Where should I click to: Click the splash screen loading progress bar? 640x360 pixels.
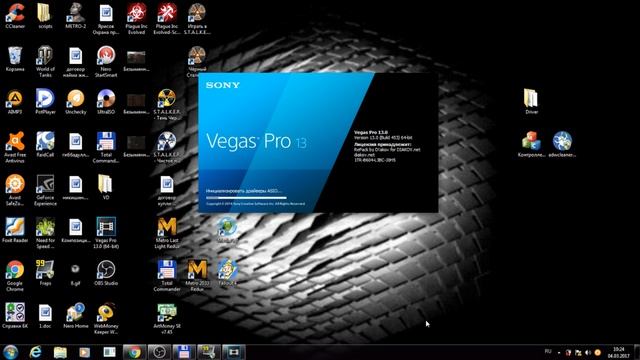246,198
